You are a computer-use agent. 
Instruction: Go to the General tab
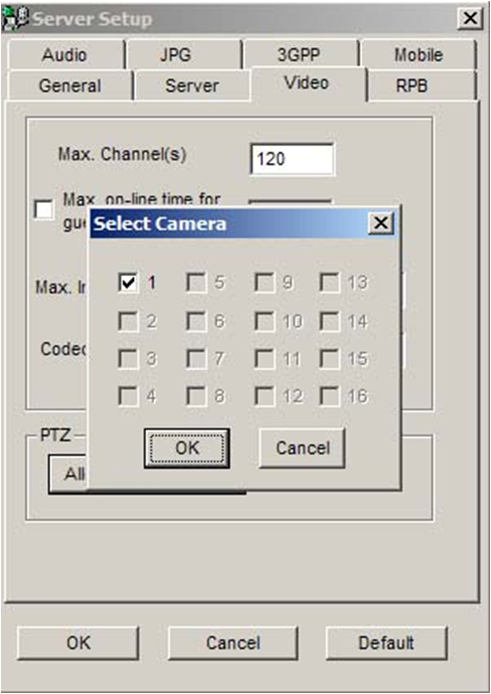click(70, 85)
